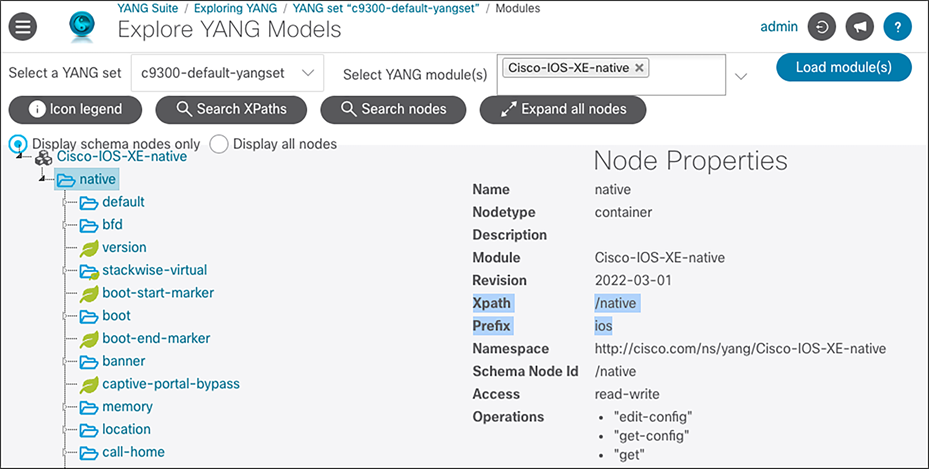Click the "get-config" operation entry
This screenshot has height=469, width=929.
pyautogui.click(x=652, y=436)
